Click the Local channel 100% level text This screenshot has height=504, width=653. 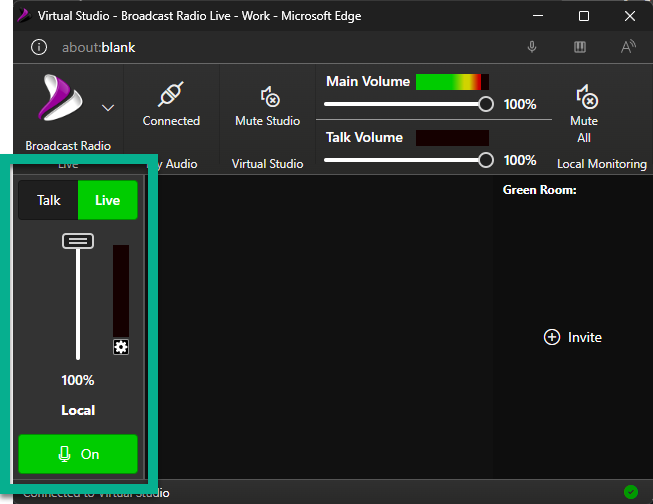78,380
